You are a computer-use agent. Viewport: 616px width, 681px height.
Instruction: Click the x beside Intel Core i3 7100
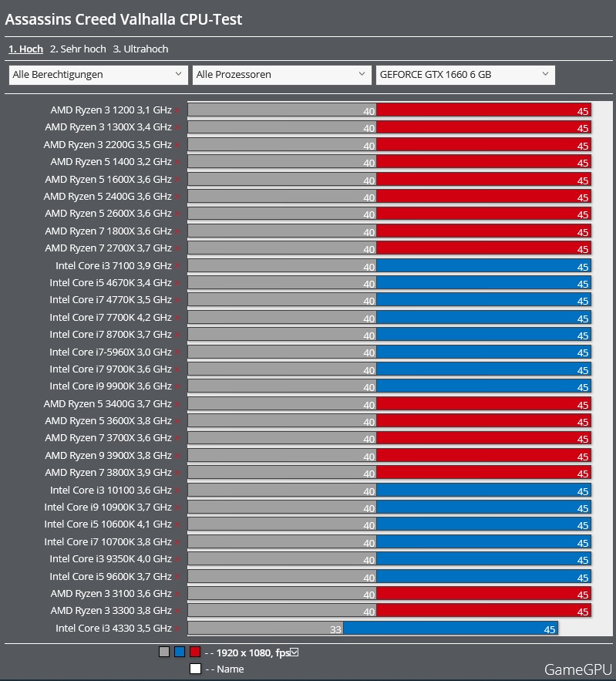(177, 266)
